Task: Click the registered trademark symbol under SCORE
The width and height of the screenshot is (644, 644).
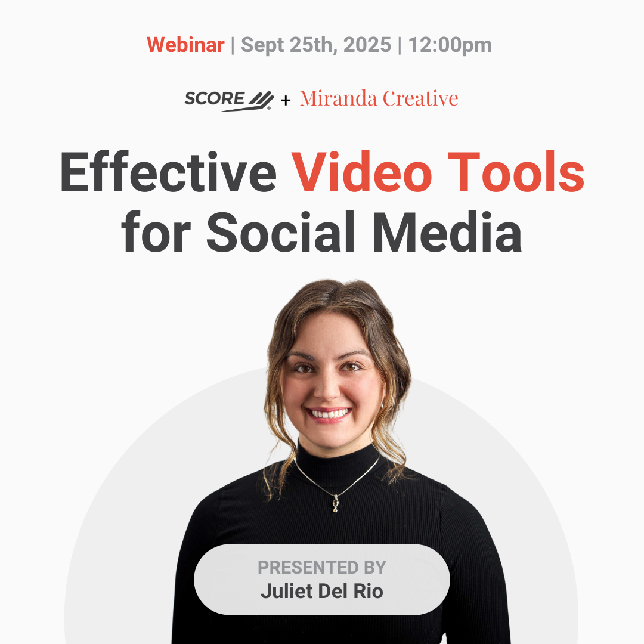Action: click(268, 109)
